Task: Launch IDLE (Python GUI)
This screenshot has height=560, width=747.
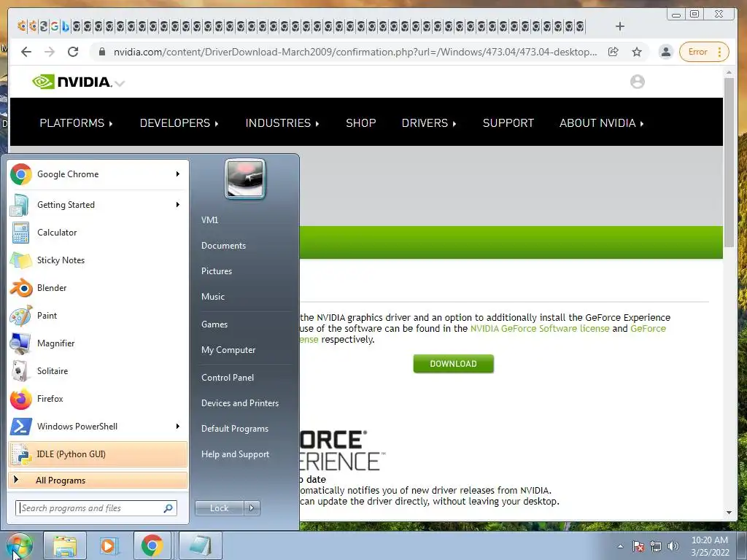Action: click(98, 454)
